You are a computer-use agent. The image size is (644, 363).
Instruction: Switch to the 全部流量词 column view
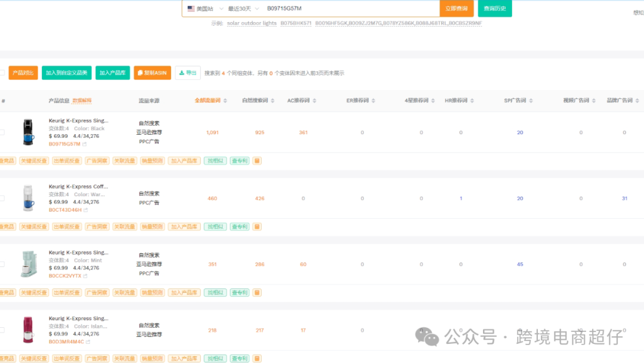[209, 100]
